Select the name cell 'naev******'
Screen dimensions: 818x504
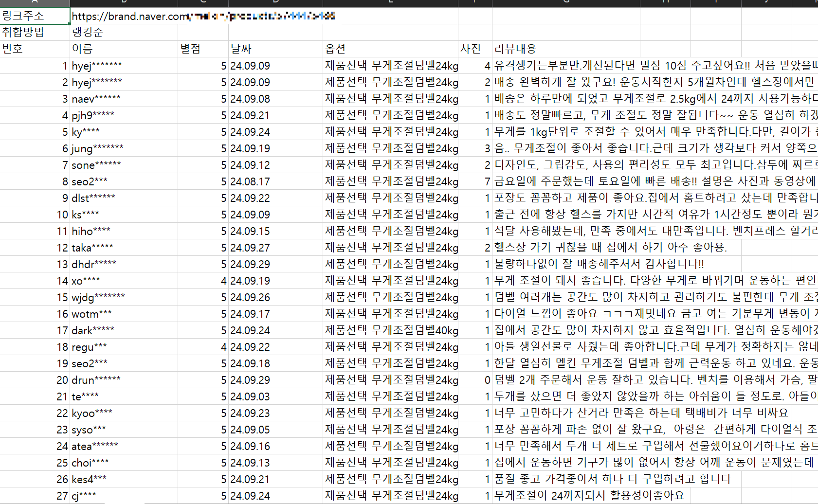[x=124, y=99]
